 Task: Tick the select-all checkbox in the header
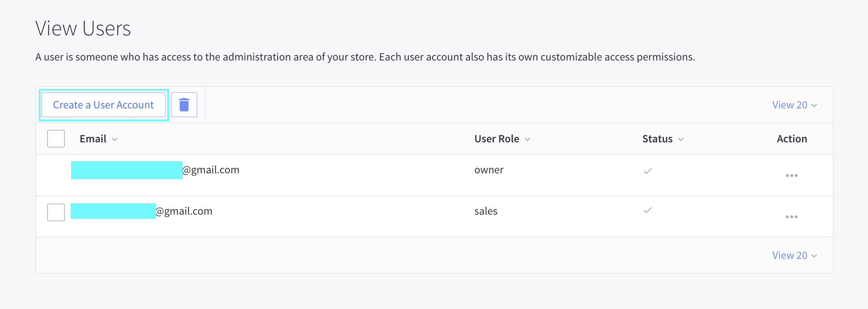coord(56,139)
